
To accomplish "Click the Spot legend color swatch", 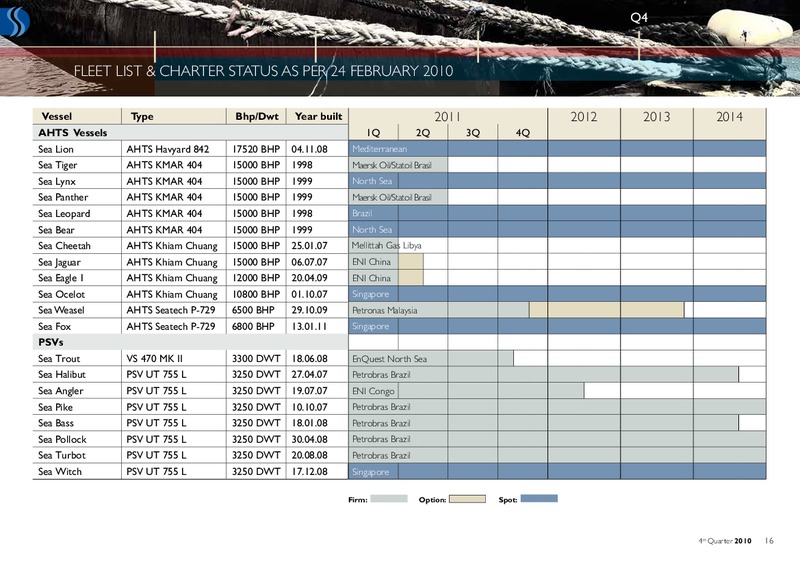I will (x=539, y=498).
